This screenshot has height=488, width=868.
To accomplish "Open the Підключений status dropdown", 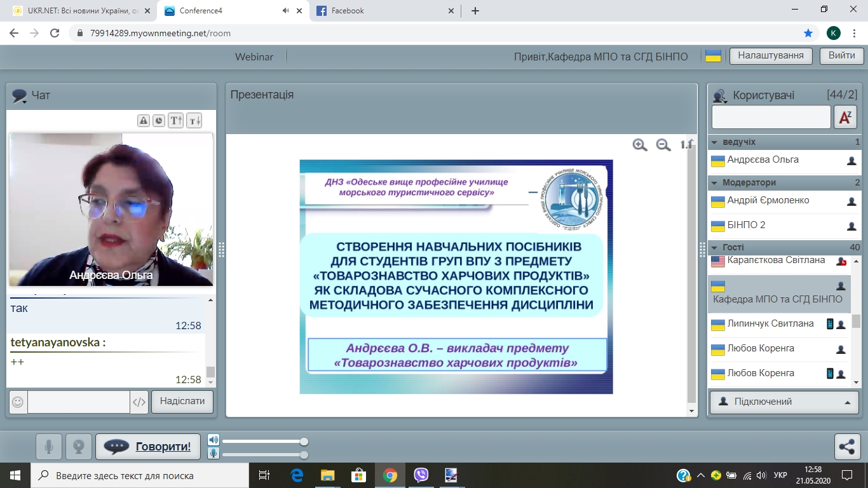I will (784, 402).
